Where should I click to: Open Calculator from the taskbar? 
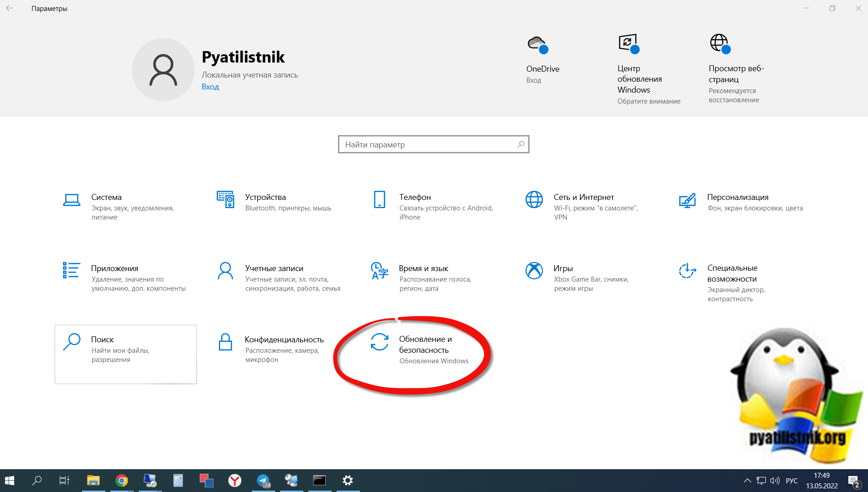(x=178, y=481)
